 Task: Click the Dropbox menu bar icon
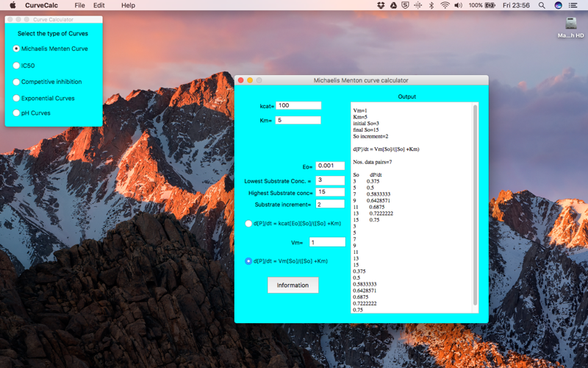(381, 5)
